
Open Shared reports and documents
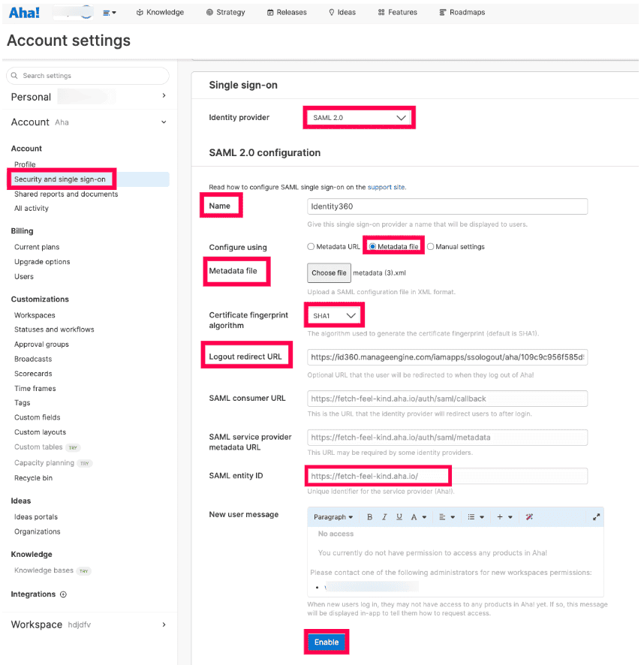66,194
